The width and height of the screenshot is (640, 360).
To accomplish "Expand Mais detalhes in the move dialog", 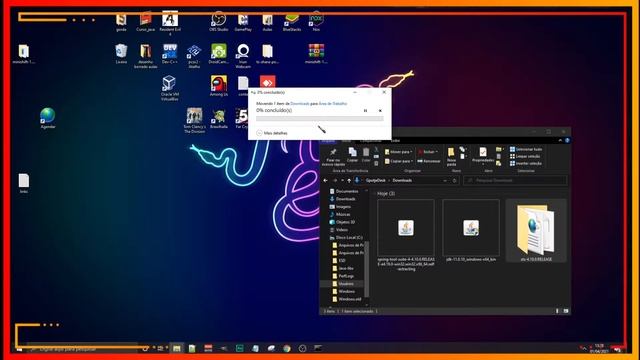I will click(x=272, y=133).
